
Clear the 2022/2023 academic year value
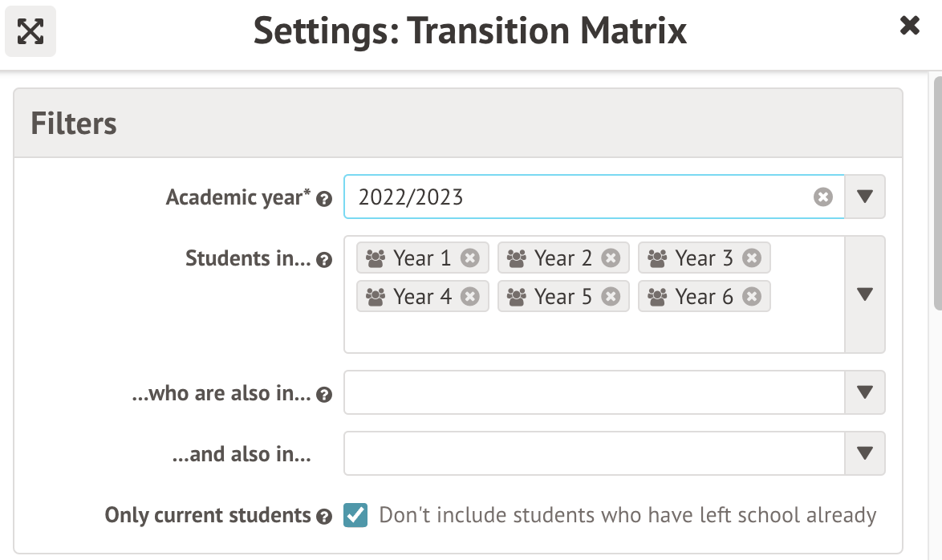click(x=823, y=197)
